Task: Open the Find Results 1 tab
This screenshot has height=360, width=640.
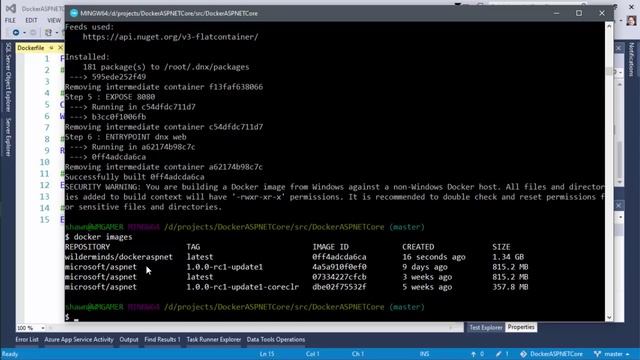Action: click(x=162, y=340)
